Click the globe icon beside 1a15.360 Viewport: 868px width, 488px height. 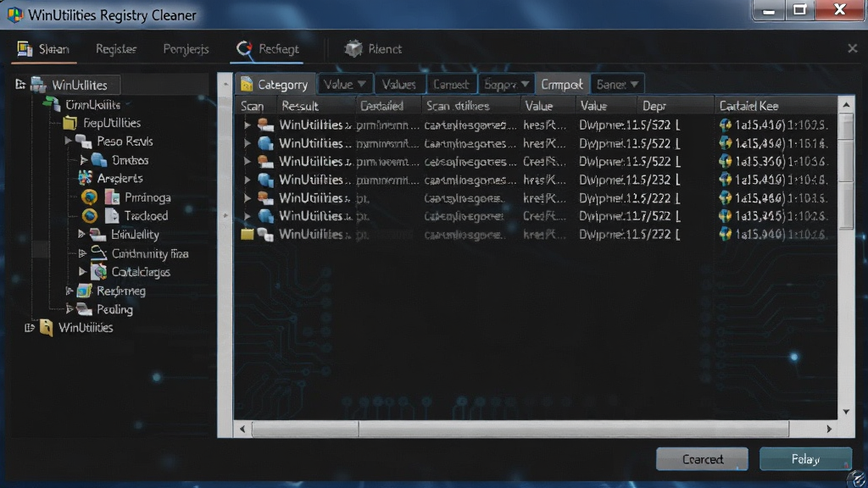tap(726, 162)
